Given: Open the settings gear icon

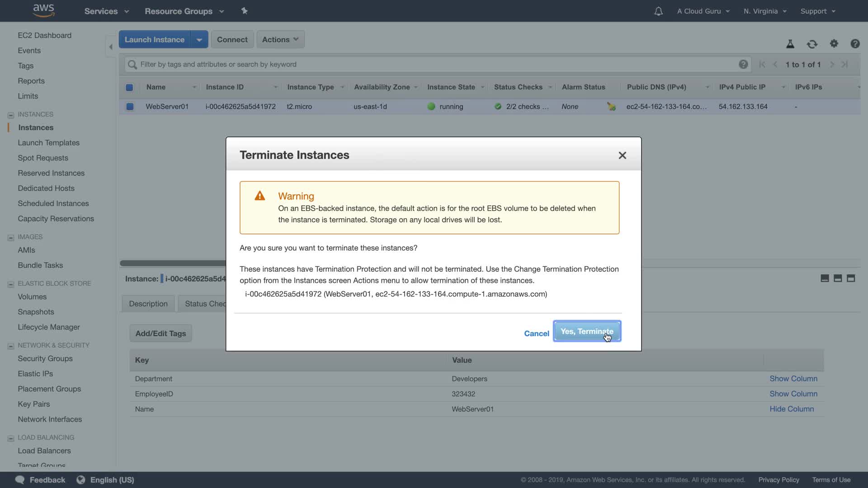Looking at the screenshot, I should (834, 43).
